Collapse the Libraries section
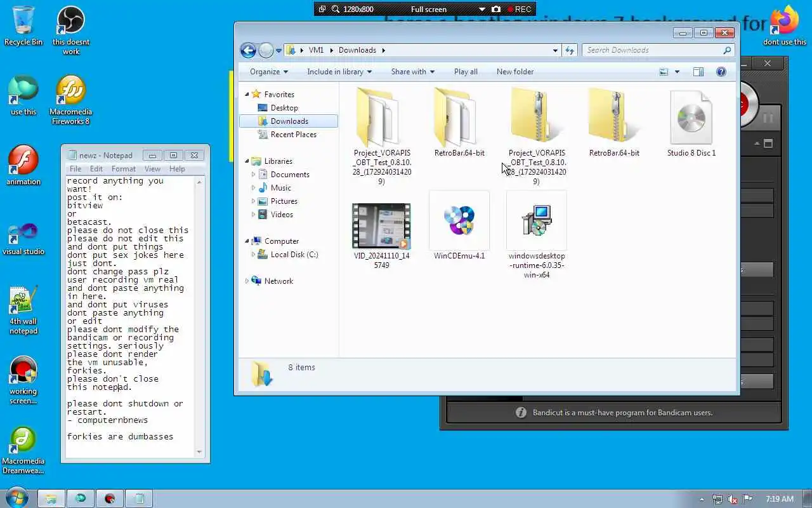Screen dimensions: 812x508 [247, 161]
